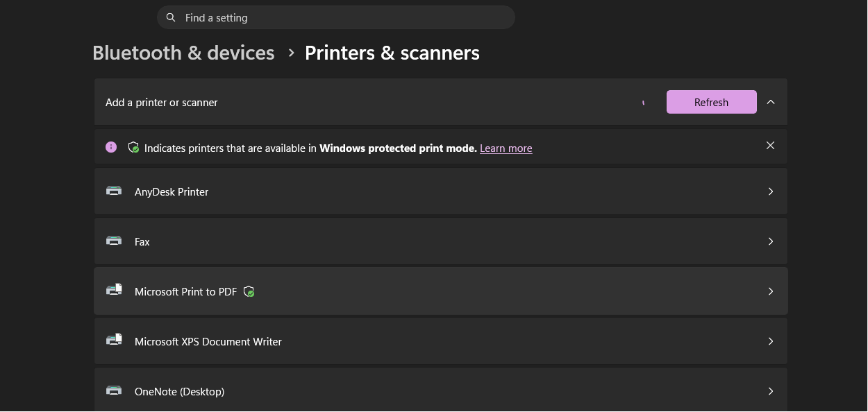Open Fax details via its chevron

771,241
